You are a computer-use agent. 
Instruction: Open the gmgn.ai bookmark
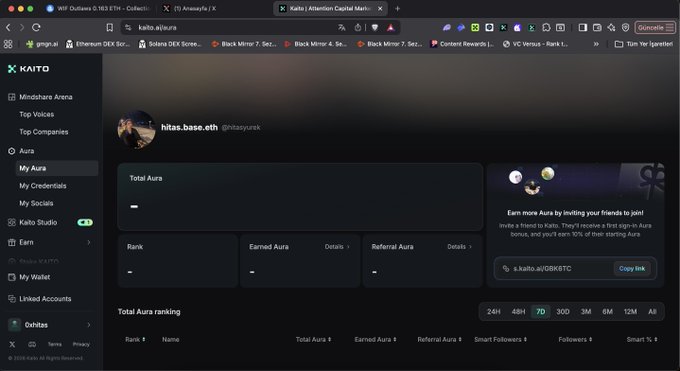42,44
